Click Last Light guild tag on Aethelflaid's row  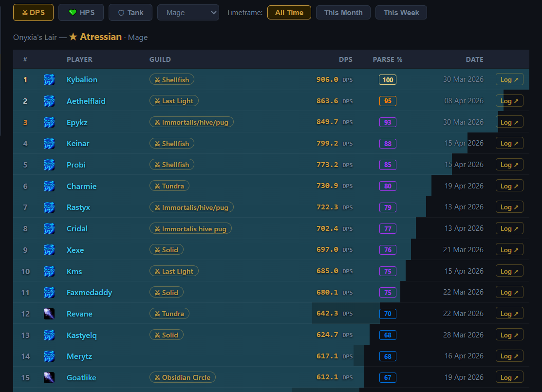[174, 101]
